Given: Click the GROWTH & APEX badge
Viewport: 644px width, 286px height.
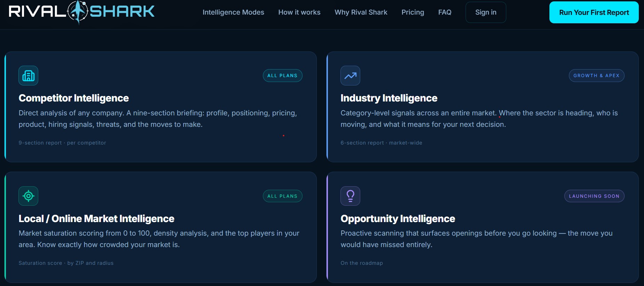Looking at the screenshot, I should (x=596, y=75).
